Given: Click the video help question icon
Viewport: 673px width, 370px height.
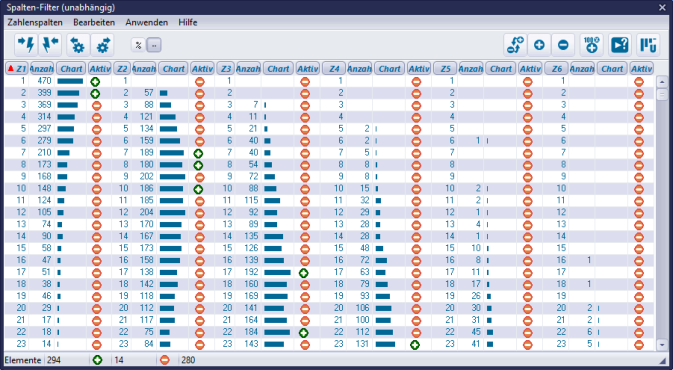Looking at the screenshot, I should coord(620,45).
